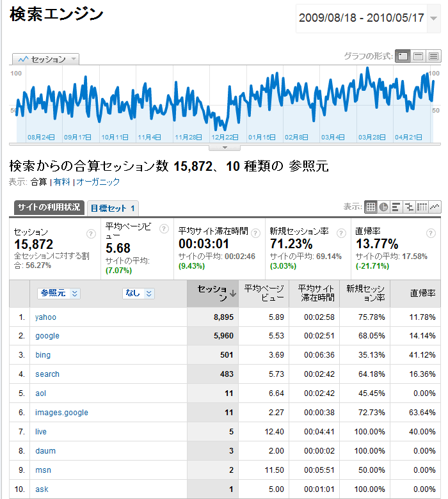Open the yahoo source row
This screenshot has height=499, width=448.
tap(45, 317)
